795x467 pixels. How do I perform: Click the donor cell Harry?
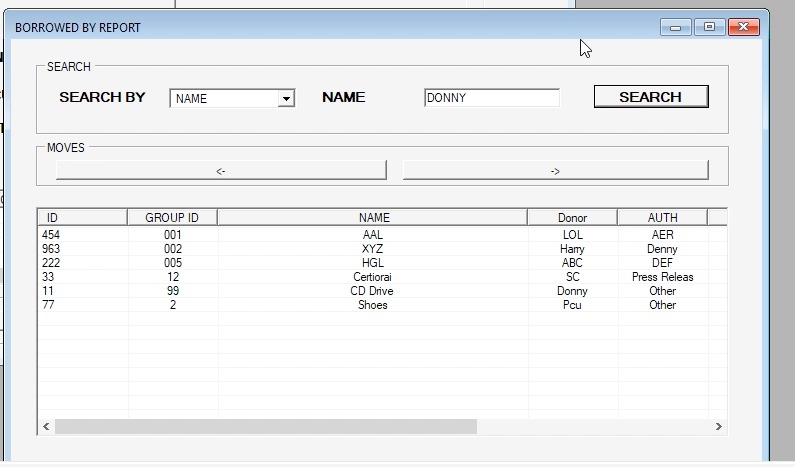(x=572, y=249)
